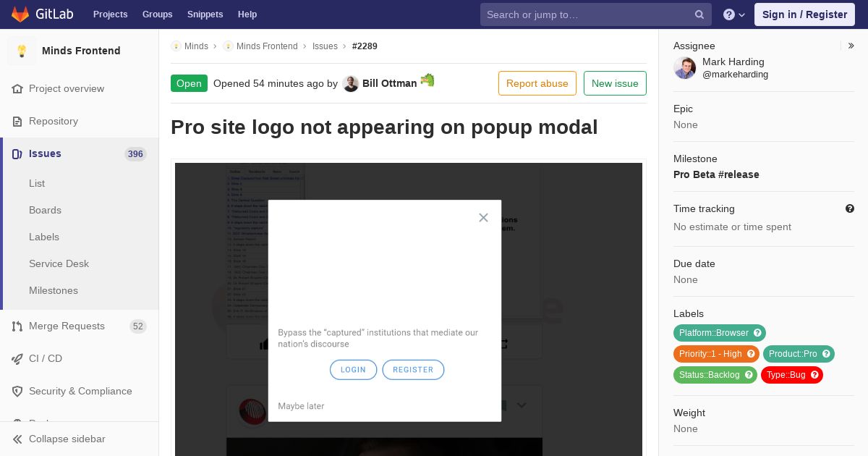Viewport: 868px width, 456px height.
Task: Click help icon on Product::Pro label
Action: click(x=826, y=354)
